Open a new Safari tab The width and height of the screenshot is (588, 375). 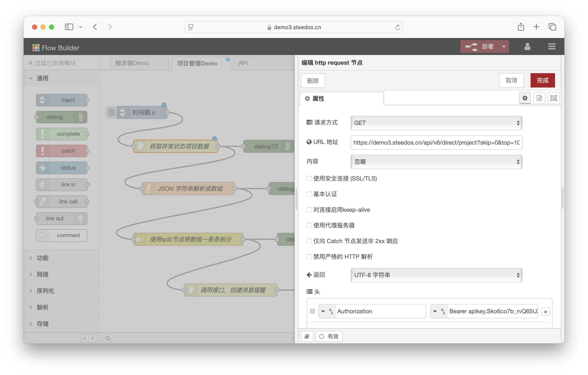click(x=536, y=27)
